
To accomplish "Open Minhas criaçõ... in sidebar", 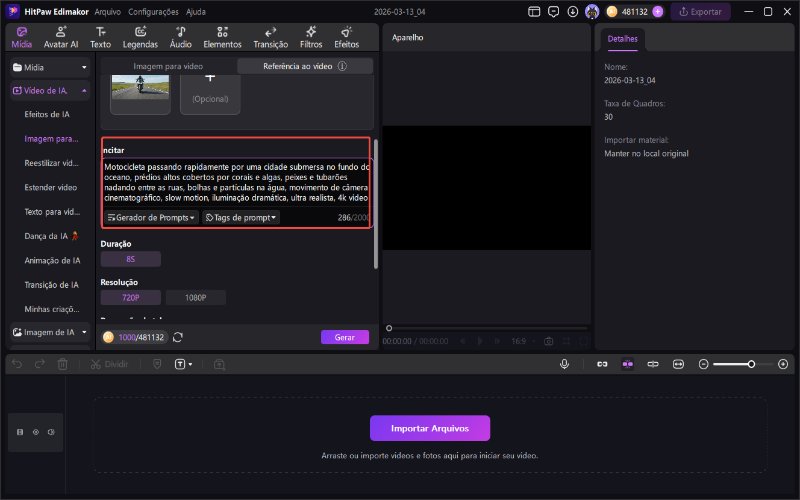I will coord(52,309).
